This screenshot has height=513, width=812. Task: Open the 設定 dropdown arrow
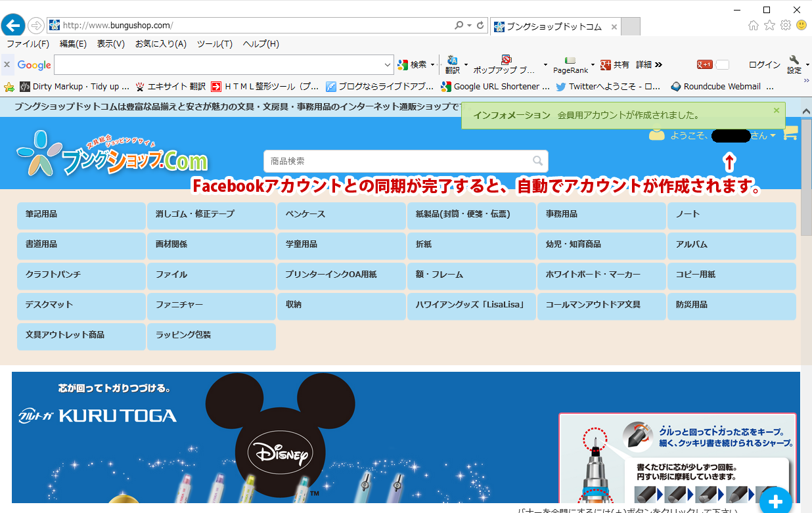point(807,64)
